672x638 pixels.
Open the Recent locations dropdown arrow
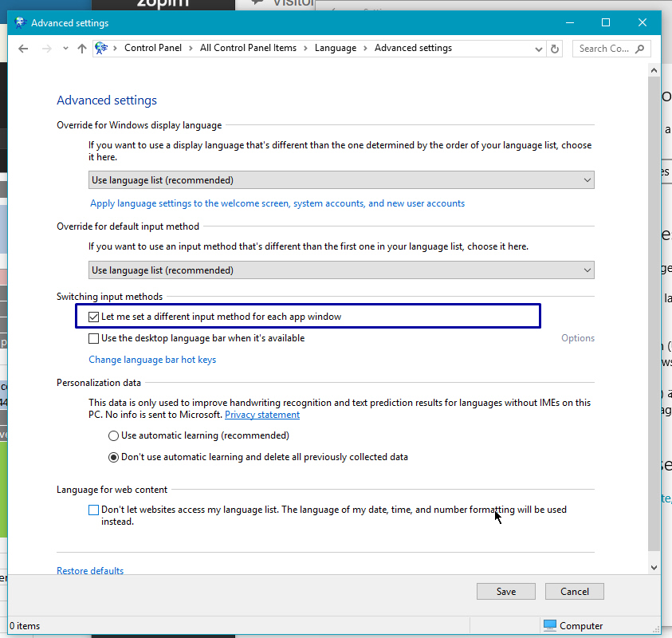click(x=65, y=49)
